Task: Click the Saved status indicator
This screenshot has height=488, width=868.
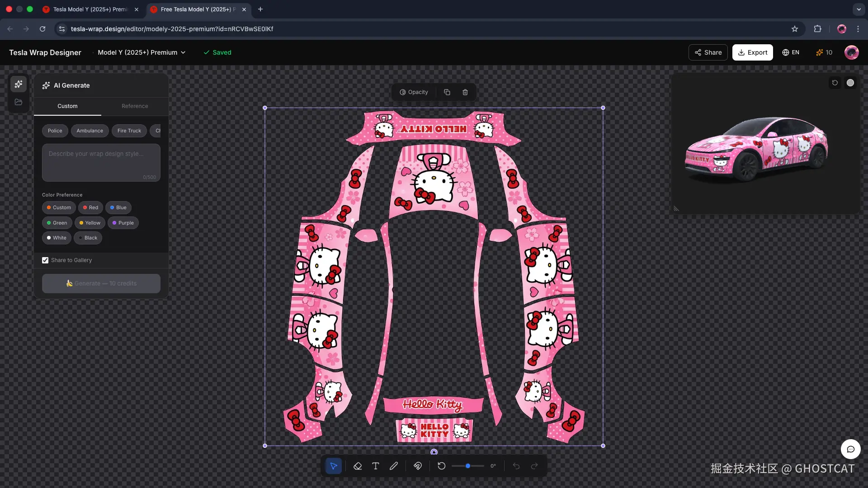Action: (217, 52)
